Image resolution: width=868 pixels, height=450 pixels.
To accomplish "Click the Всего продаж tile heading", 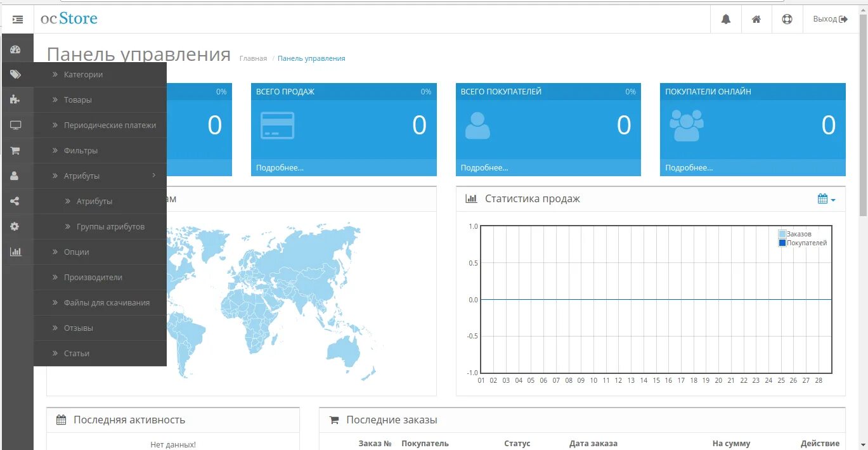I will [x=285, y=91].
